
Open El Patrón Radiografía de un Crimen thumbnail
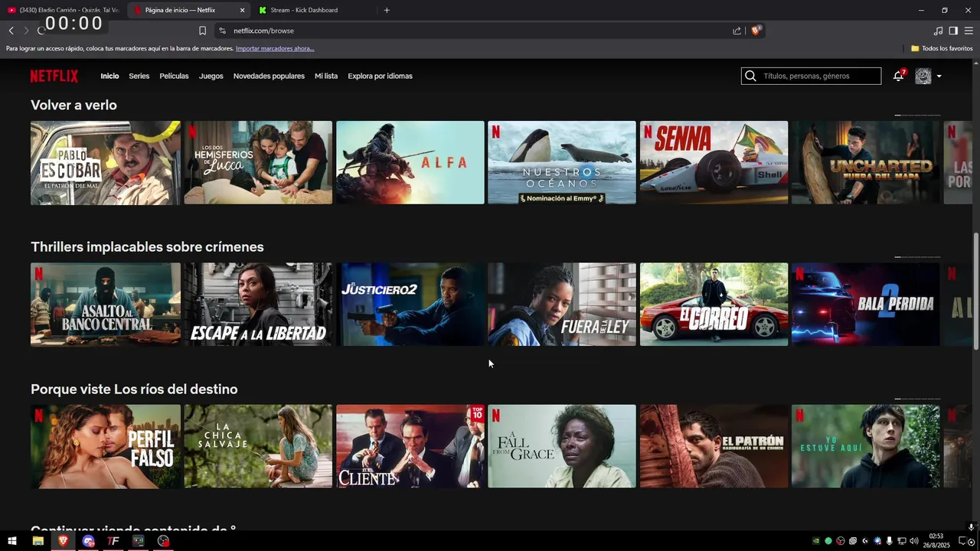[714, 446]
